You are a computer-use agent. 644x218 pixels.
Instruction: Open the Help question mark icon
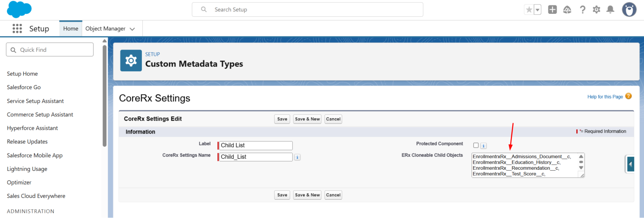point(582,10)
